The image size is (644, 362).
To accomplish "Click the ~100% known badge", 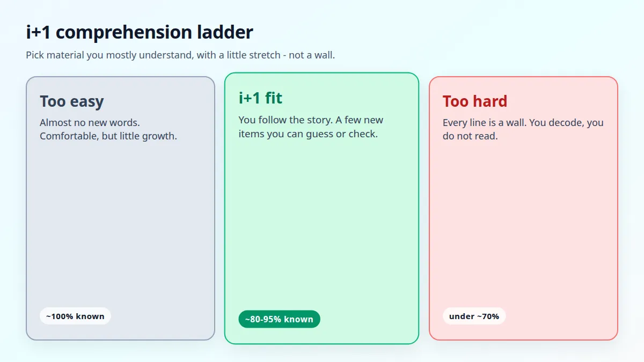I will pyautogui.click(x=75, y=316).
